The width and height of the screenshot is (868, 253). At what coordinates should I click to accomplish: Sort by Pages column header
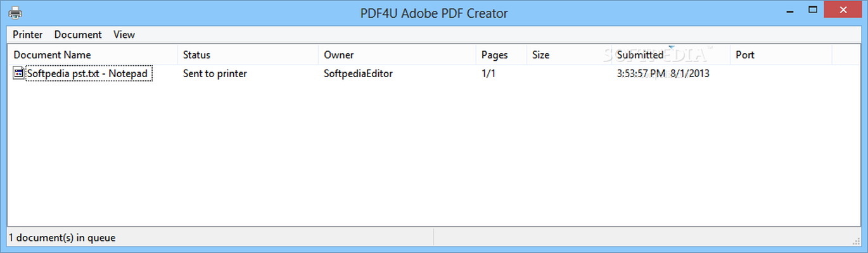(x=502, y=55)
